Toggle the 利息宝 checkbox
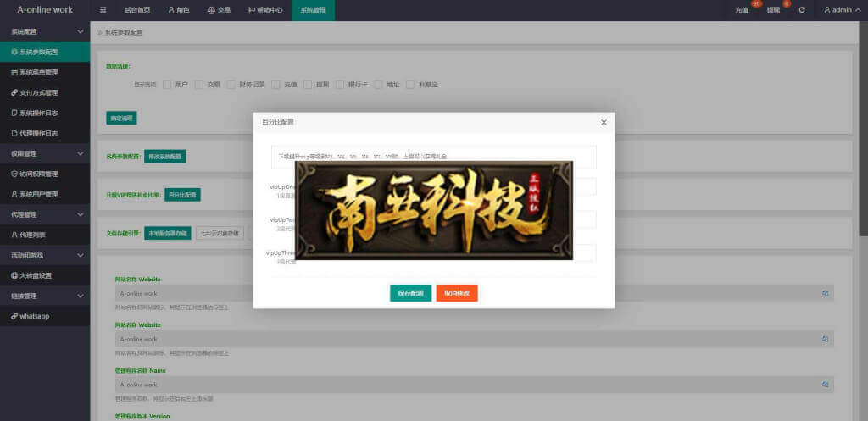This screenshot has height=421, width=868. 410,85
